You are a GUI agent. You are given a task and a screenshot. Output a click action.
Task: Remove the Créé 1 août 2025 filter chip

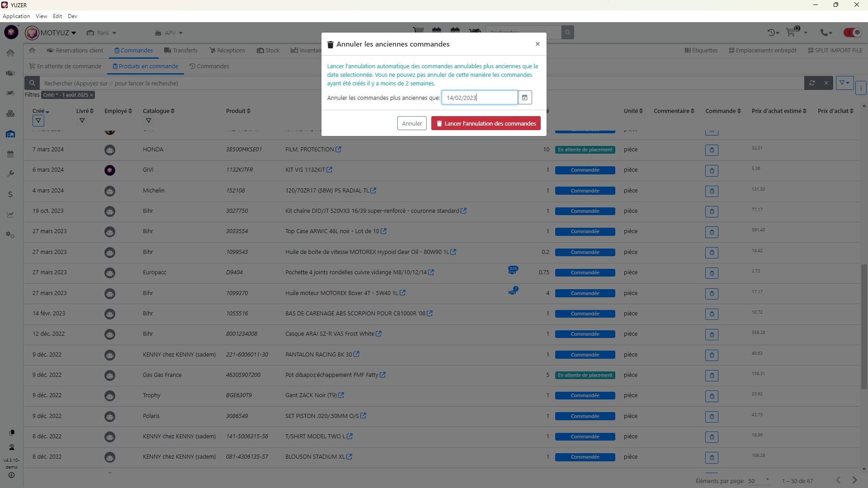91,95
